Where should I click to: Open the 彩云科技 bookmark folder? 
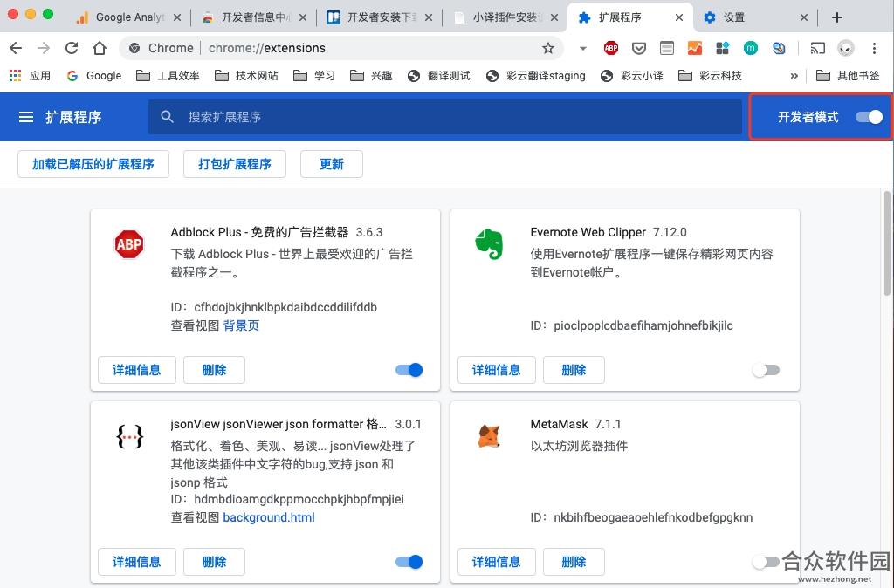click(710, 75)
